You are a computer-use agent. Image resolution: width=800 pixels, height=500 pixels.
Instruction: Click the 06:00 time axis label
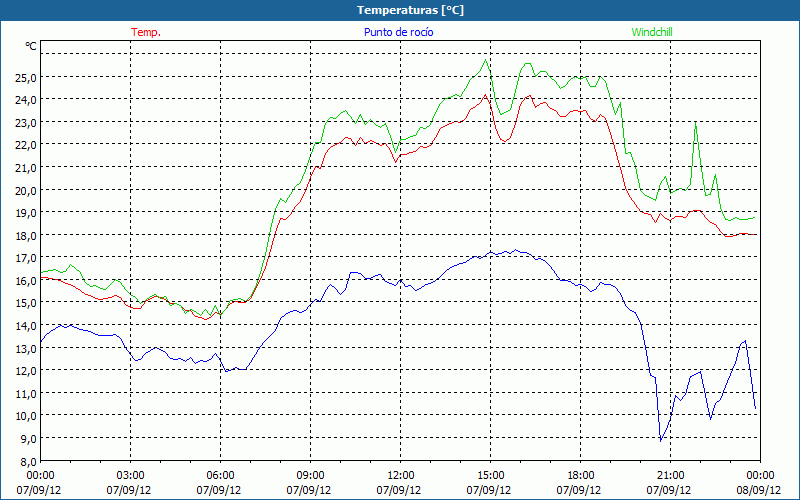tap(220, 476)
